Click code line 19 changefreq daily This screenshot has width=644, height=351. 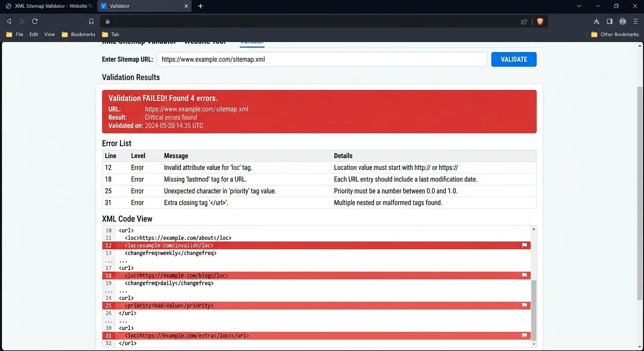coord(169,283)
